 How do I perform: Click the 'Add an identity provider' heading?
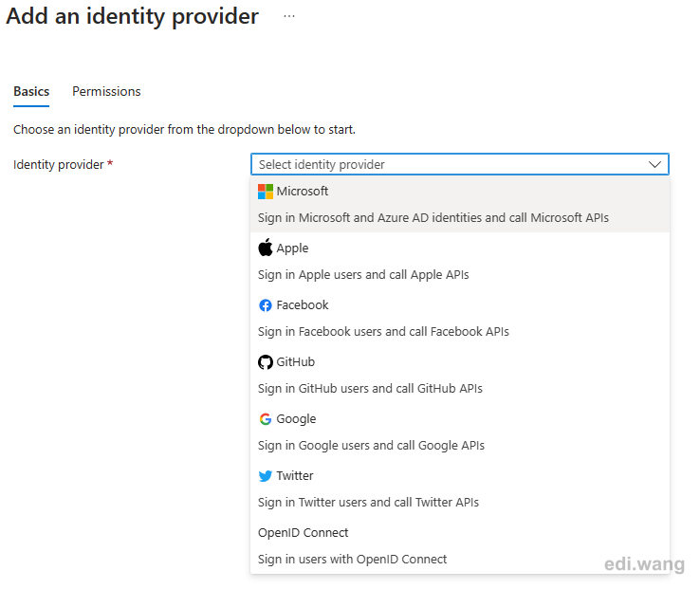pos(132,16)
